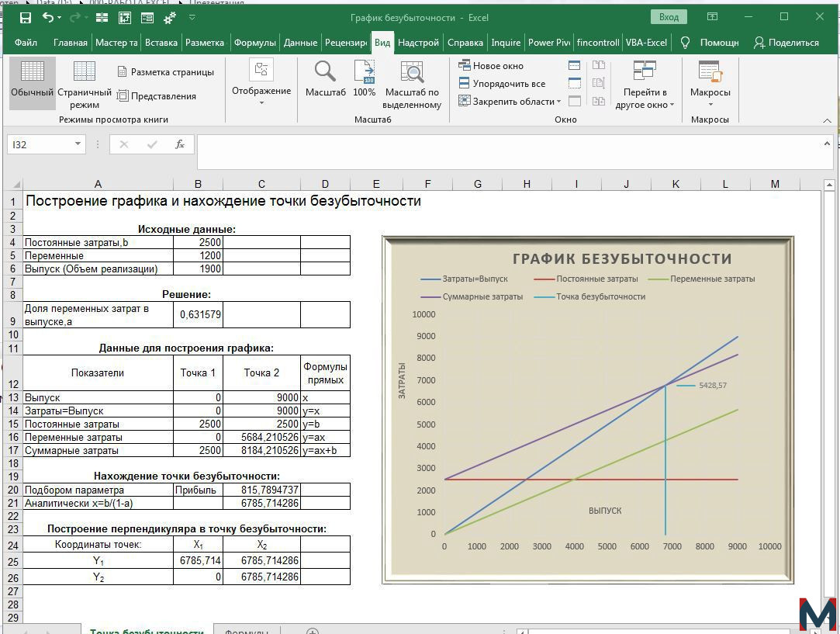Open the Inquire tab
This screenshot has height=634, width=840.
click(x=506, y=43)
